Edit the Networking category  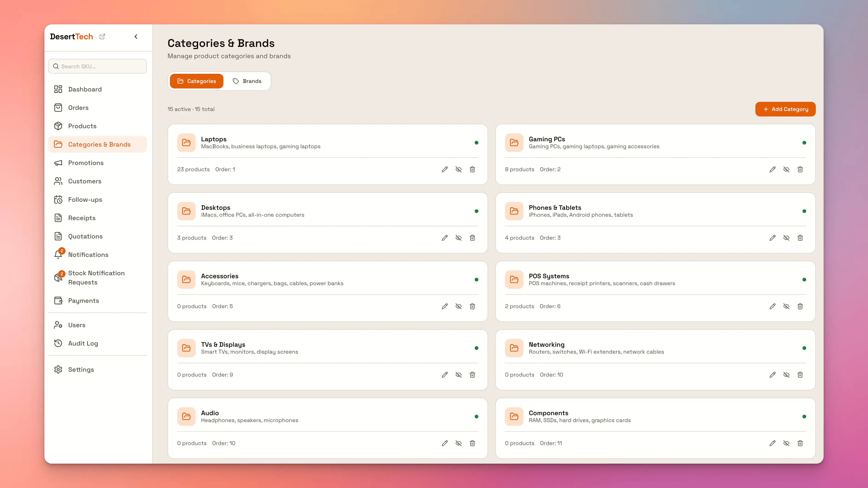(773, 375)
